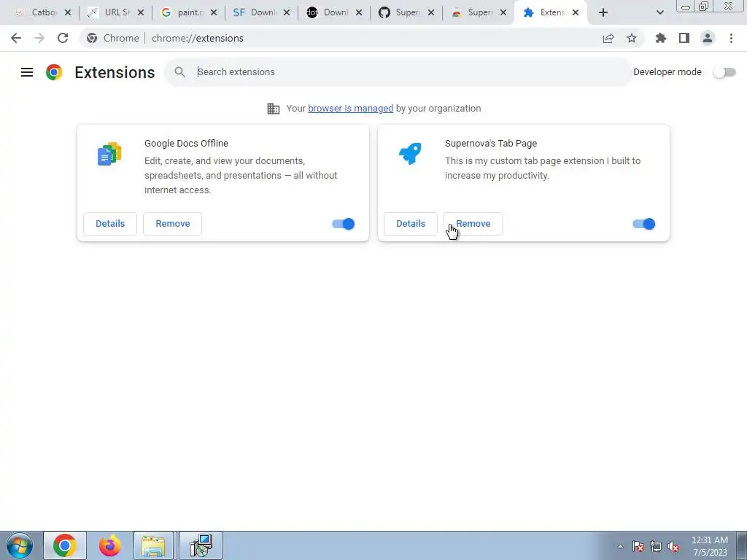Open the 'browser is managed' link

point(351,109)
